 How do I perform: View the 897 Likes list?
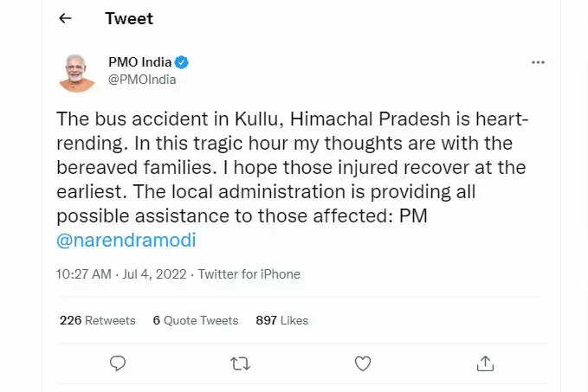(281, 320)
